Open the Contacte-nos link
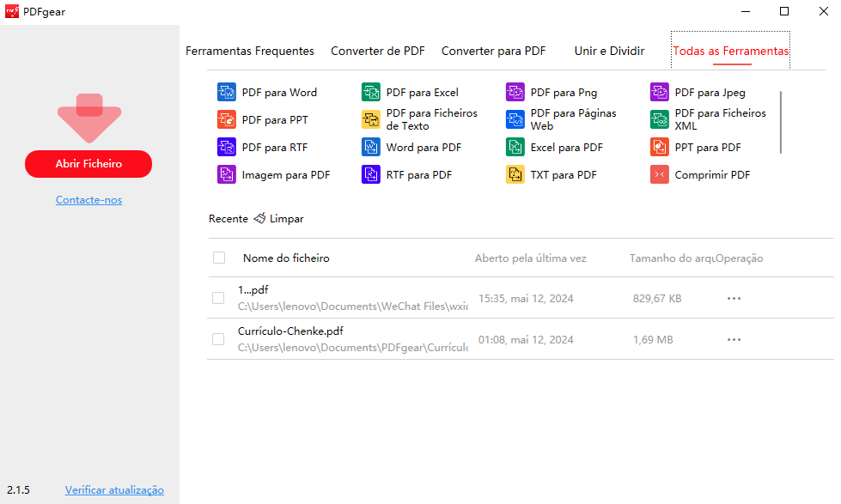 tap(89, 200)
